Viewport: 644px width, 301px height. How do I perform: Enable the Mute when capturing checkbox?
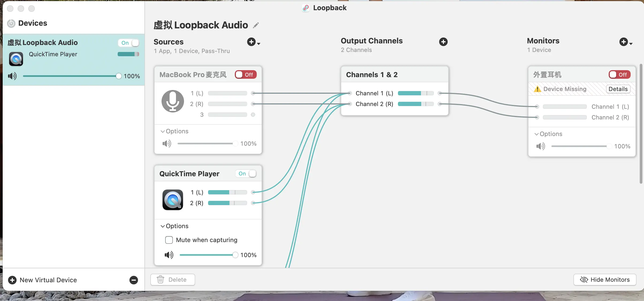pyautogui.click(x=169, y=240)
